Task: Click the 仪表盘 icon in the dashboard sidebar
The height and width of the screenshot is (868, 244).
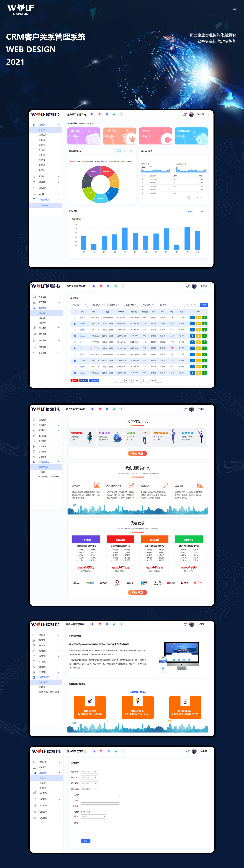Action: click(x=34, y=176)
